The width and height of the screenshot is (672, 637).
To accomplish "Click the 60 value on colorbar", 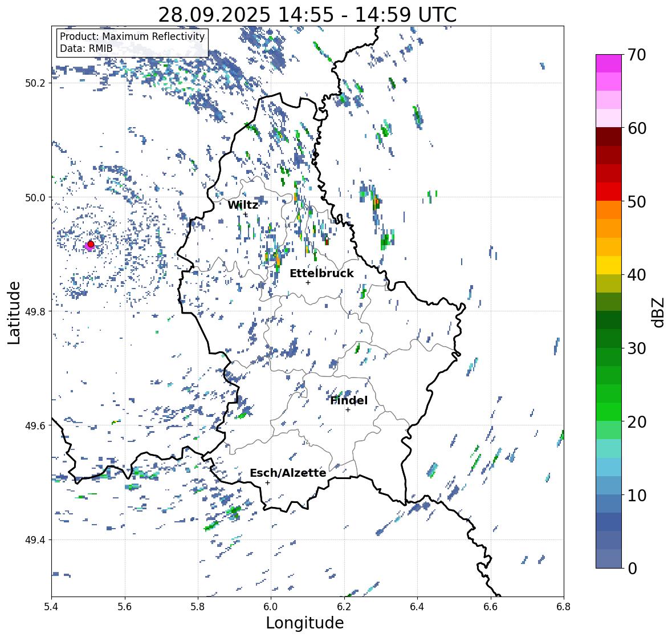I will pos(637,128).
